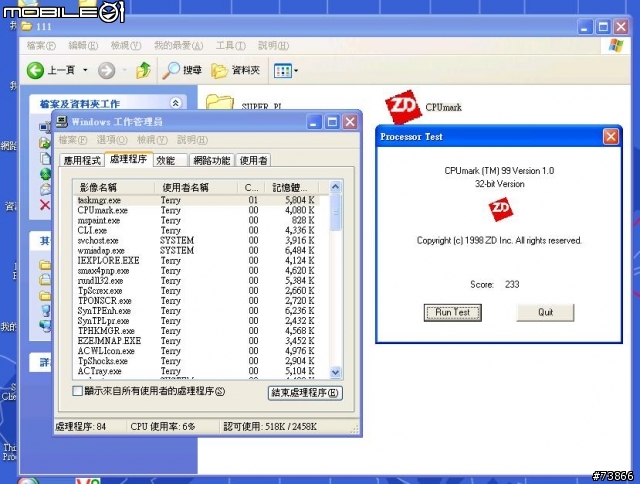Open Task Manager 選項(O) menu
The width and height of the screenshot is (640, 484).
click(x=112, y=140)
